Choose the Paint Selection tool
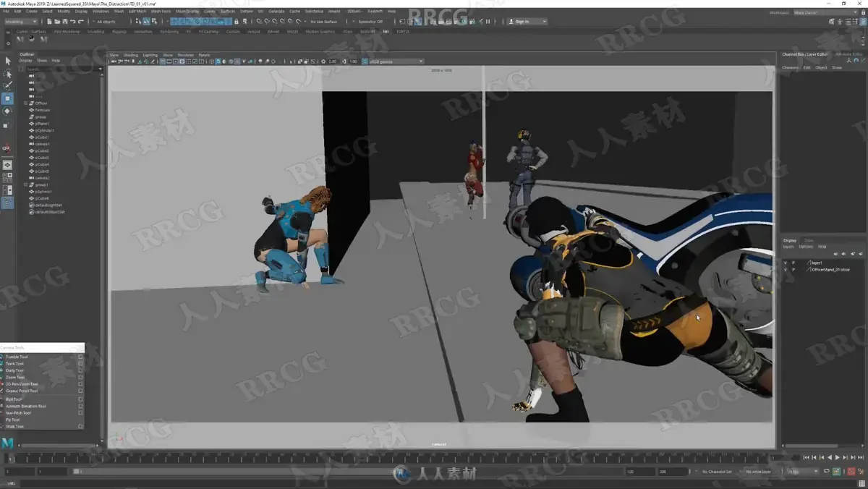 pos(7,85)
